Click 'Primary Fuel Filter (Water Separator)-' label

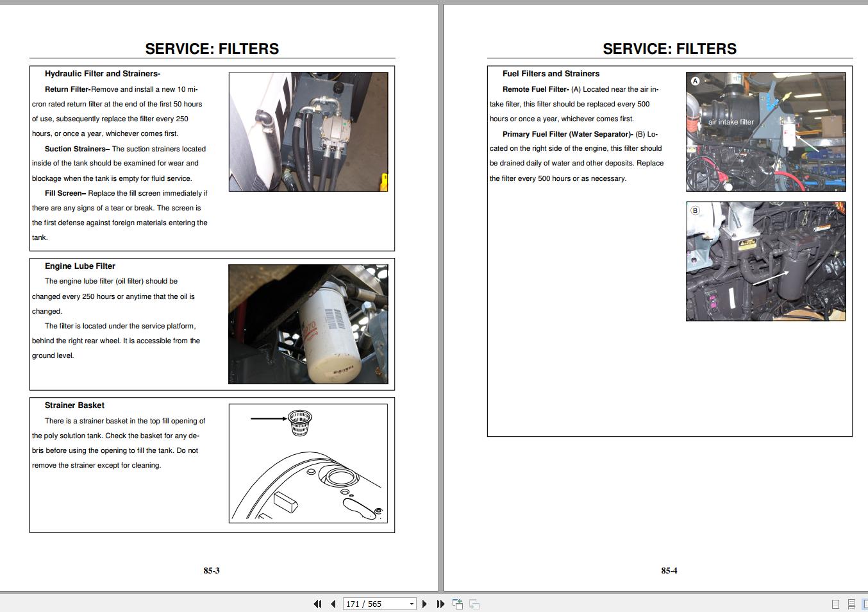(568, 134)
